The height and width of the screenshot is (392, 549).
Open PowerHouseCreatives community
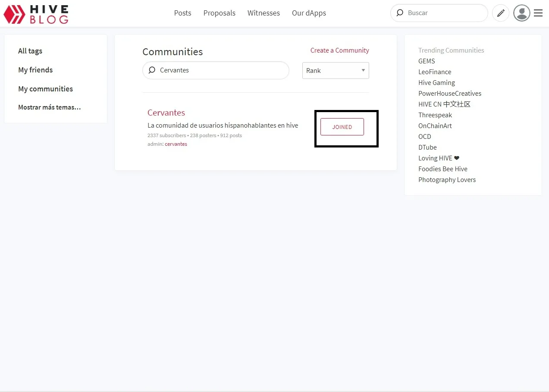click(x=450, y=94)
